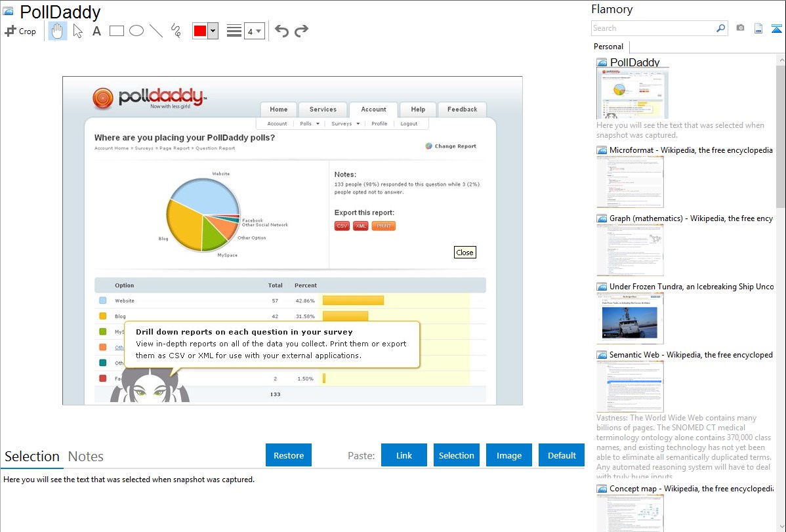Activate the hand pan tool

click(x=58, y=31)
